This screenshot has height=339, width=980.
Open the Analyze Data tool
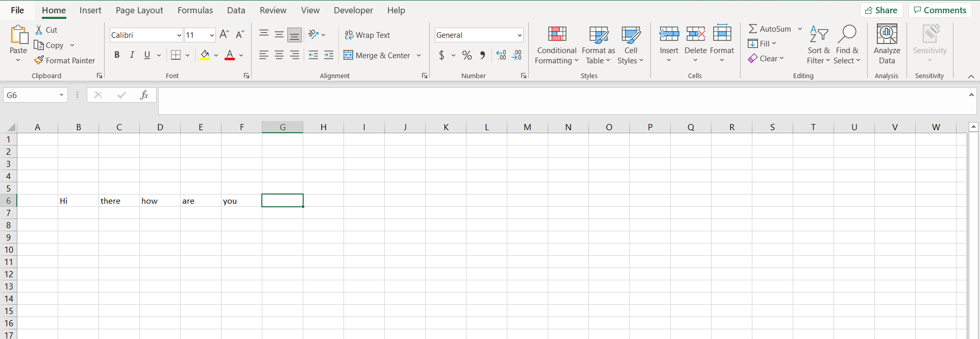[x=887, y=44]
